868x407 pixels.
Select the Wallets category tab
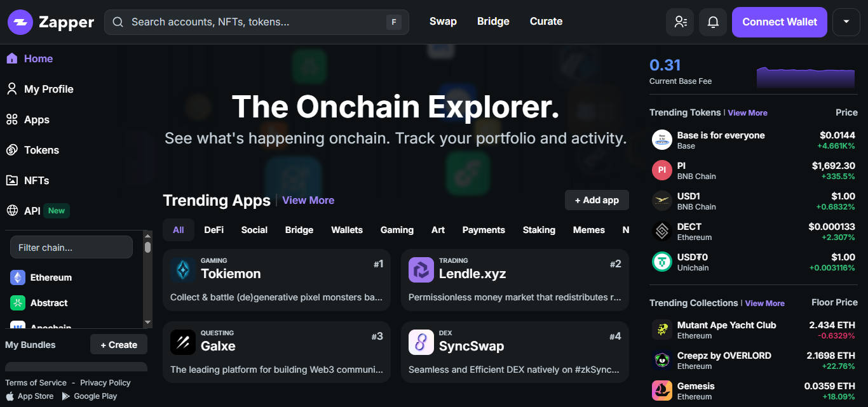347,230
